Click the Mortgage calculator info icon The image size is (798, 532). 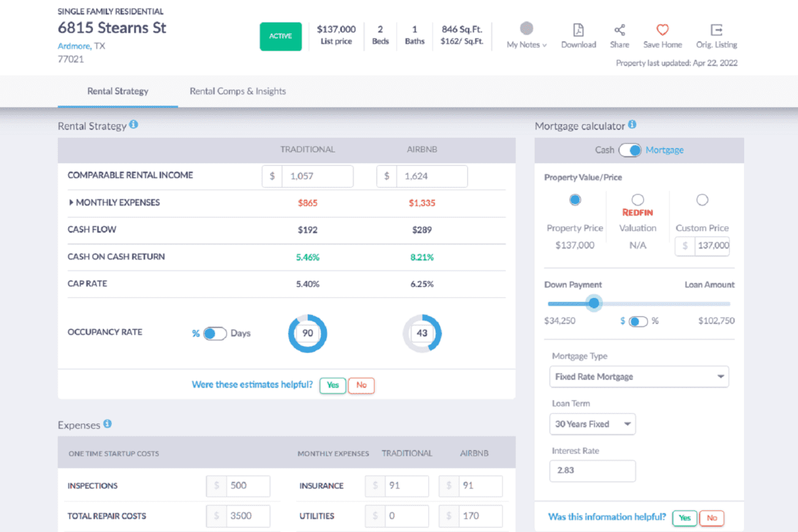[632, 125]
